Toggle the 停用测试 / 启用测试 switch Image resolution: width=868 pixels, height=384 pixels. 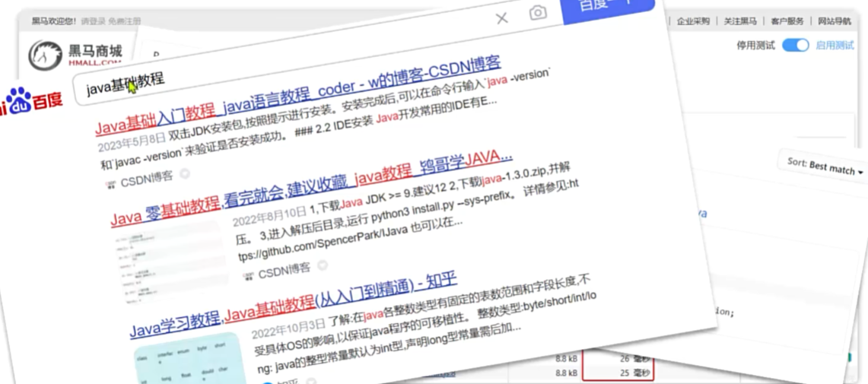click(796, 46)
